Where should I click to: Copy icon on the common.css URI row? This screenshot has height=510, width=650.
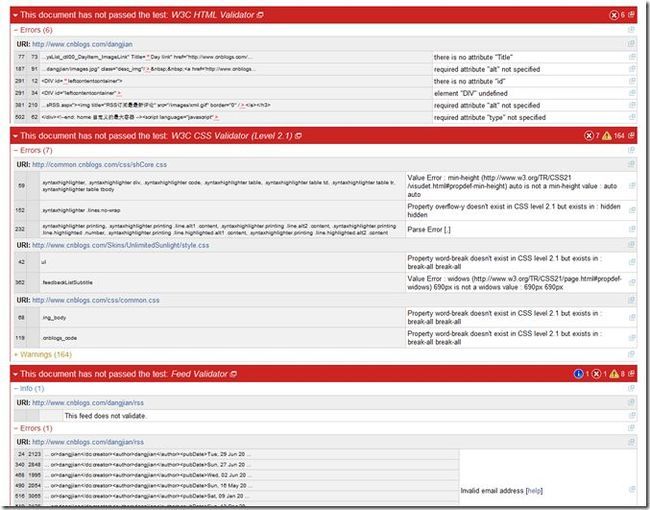(x=631, y=300)
